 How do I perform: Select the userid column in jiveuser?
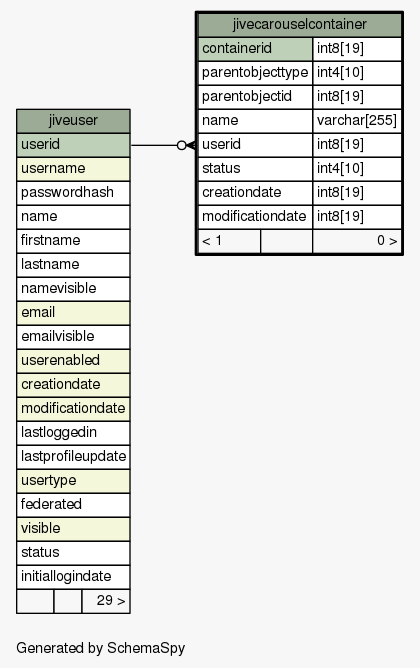coord(73,145)
